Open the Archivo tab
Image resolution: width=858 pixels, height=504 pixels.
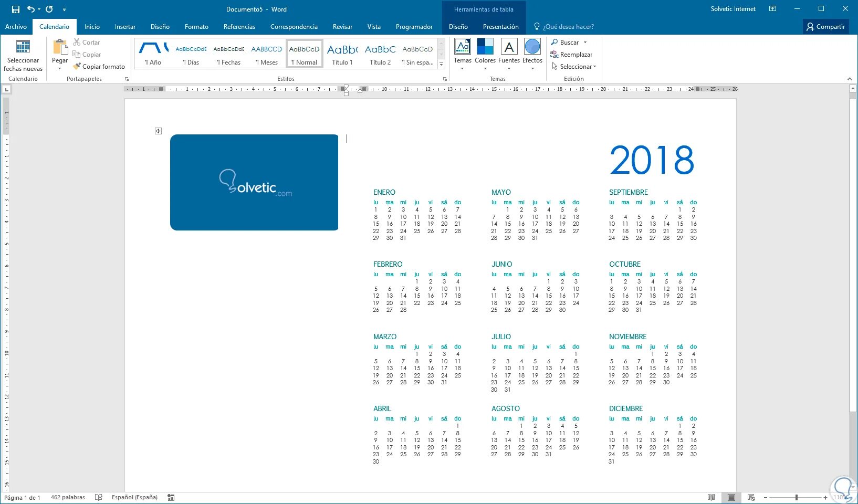coord(16,26)
